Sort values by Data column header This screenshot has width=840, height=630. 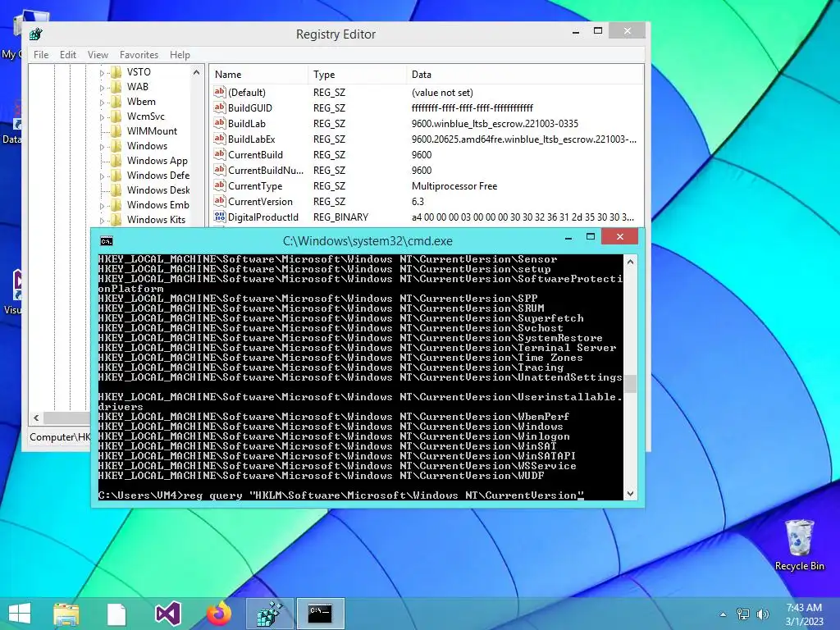[x=524, y=75]
